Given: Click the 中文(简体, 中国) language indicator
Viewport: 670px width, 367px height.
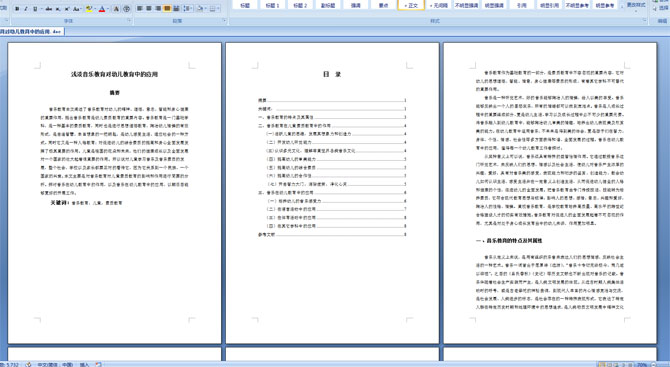Looking at the screenshot, I should pyautogui.click(x=55, y=364).
